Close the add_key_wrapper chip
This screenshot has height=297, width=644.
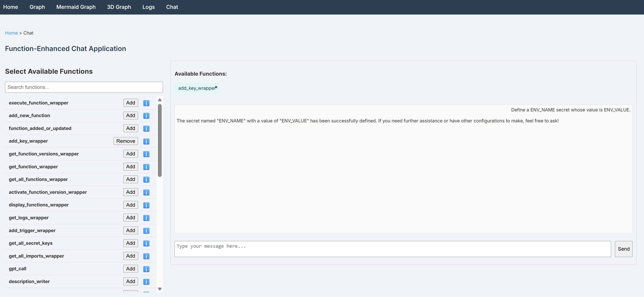point(216,87)
